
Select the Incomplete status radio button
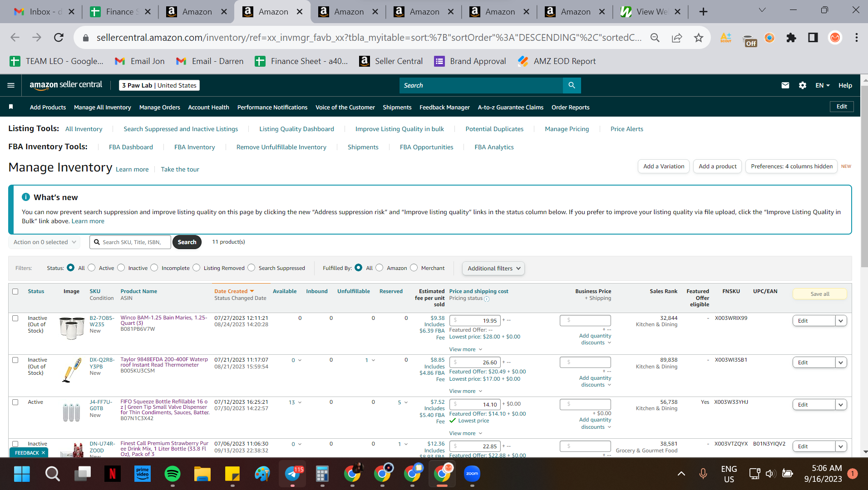154,268
